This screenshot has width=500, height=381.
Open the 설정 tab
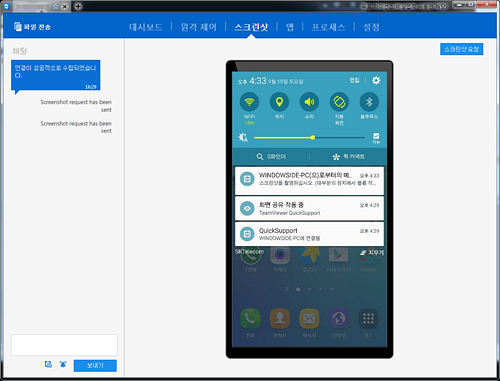pyautogui.click(x=371, y=27)
